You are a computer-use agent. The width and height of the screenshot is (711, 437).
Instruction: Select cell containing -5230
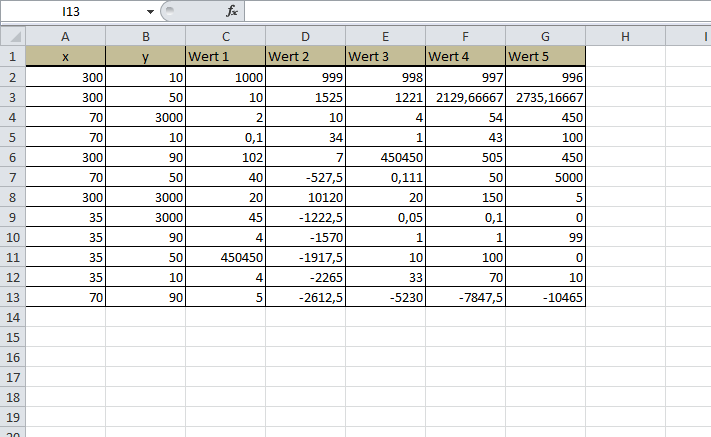[385, 297]
